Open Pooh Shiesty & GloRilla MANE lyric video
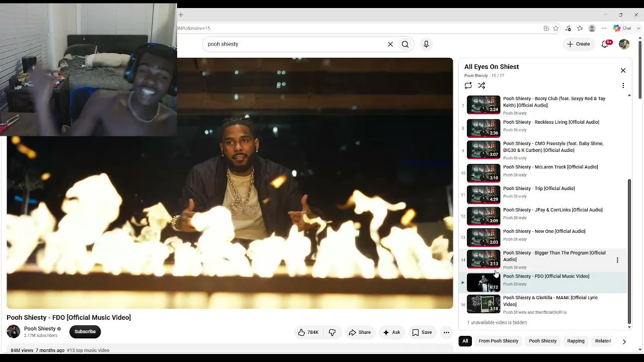Image resolution: width=644 pixels, height=362 pixels. (550, 301)
